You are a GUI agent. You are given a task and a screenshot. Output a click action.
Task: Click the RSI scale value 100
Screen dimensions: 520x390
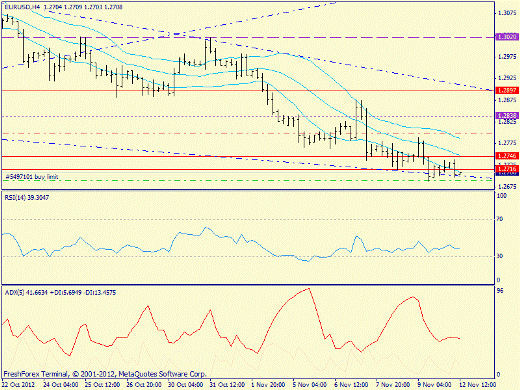[x=502, y=196]
